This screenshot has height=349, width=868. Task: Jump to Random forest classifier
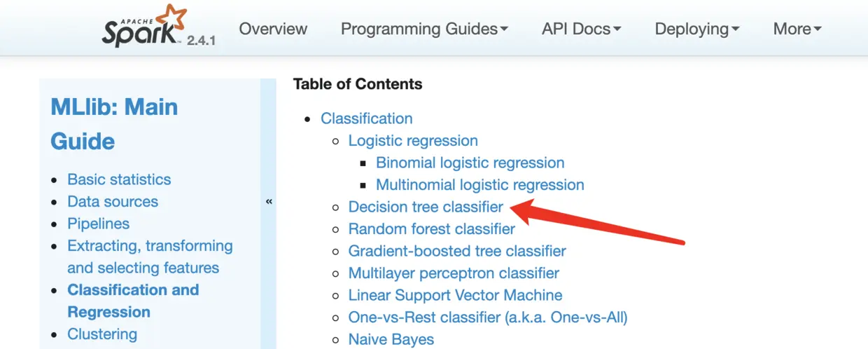click(x=431, y=229)
